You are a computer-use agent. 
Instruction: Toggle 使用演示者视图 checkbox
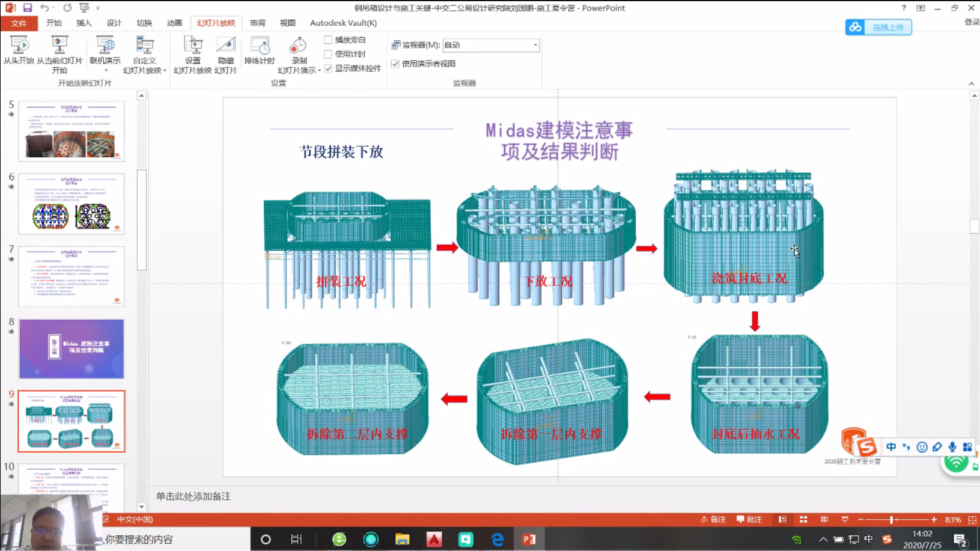pyautogui.click(x=395, y=64)
